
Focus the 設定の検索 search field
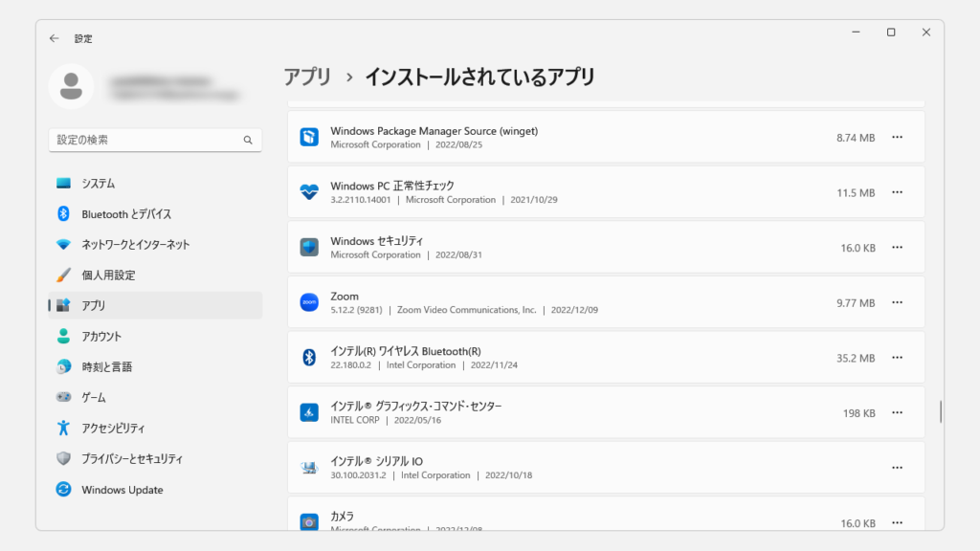[x=155, y=140]
